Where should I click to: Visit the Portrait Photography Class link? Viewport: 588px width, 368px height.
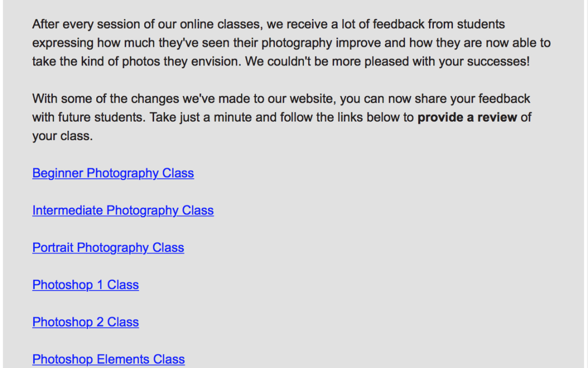108,248
